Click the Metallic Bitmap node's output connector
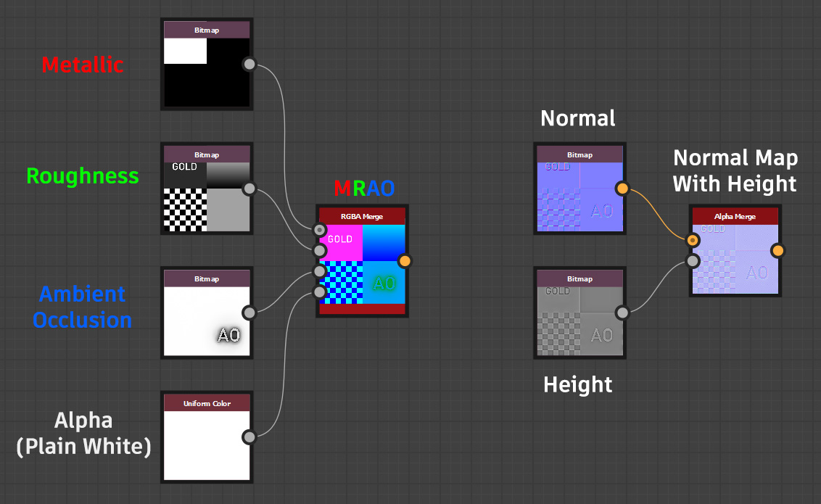 [249, 64]
